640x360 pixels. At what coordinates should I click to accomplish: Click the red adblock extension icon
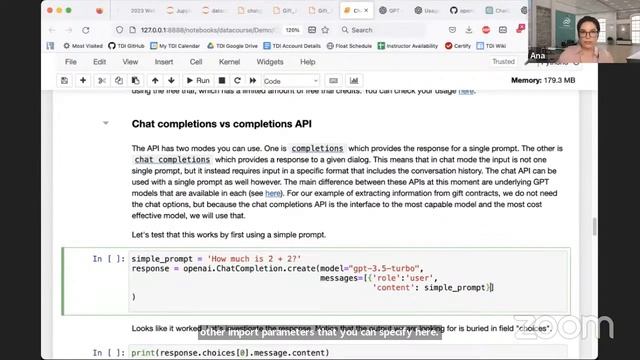point(486,30)
